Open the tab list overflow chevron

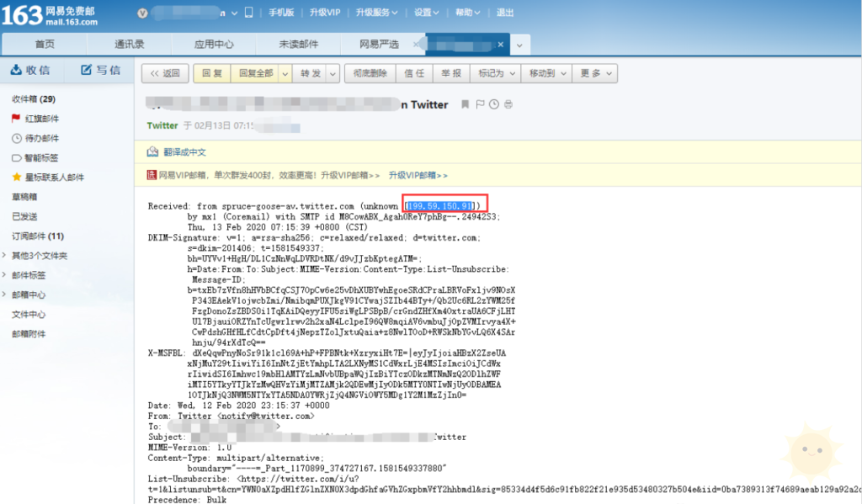tap(519, 45)
